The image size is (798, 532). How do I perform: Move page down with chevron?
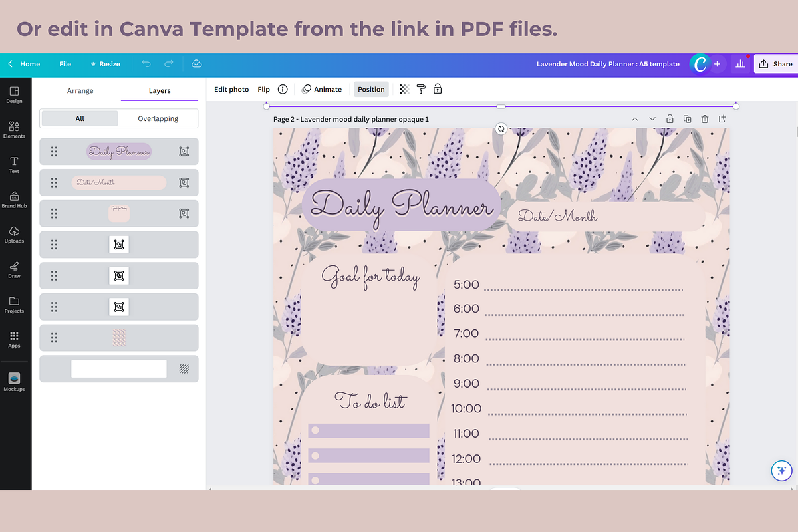[652, 119]
